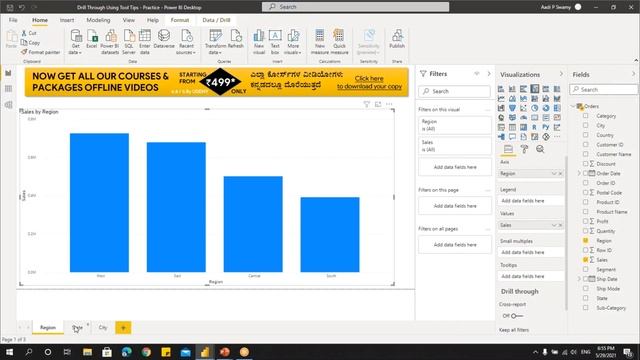Remove Region from Axis well
This screenshot has width=640, height=360.
[560, 173]
